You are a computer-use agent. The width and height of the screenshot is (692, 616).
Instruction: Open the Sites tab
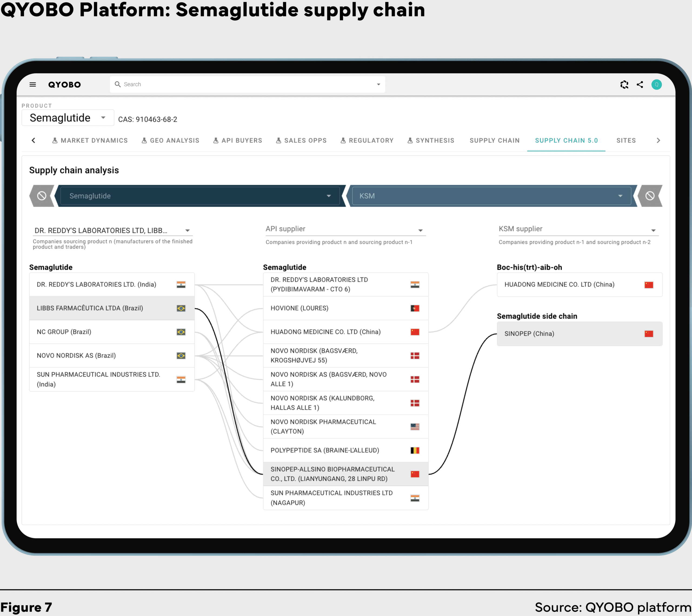click(626, 140)
